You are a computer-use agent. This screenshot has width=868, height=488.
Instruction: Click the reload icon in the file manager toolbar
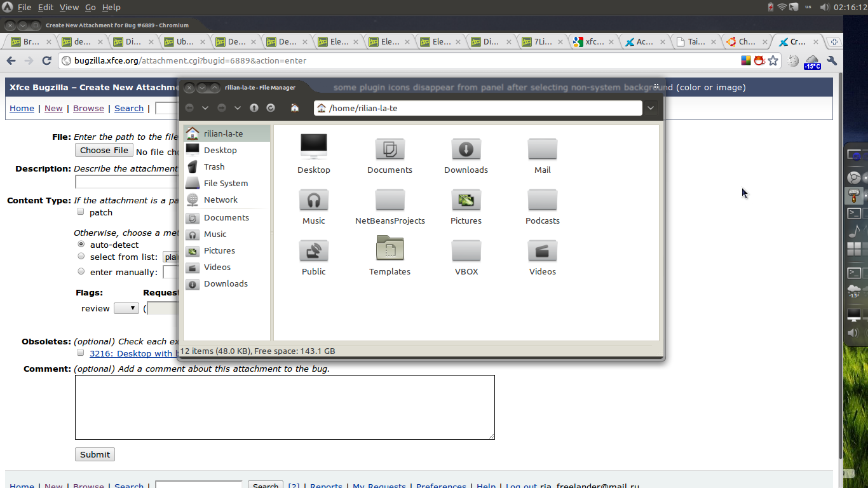point(271,108)
